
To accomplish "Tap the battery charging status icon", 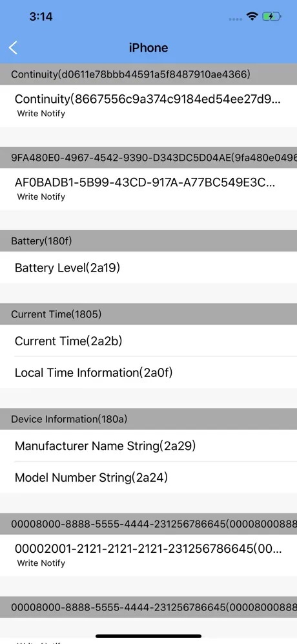I will (x=272, y=16).
